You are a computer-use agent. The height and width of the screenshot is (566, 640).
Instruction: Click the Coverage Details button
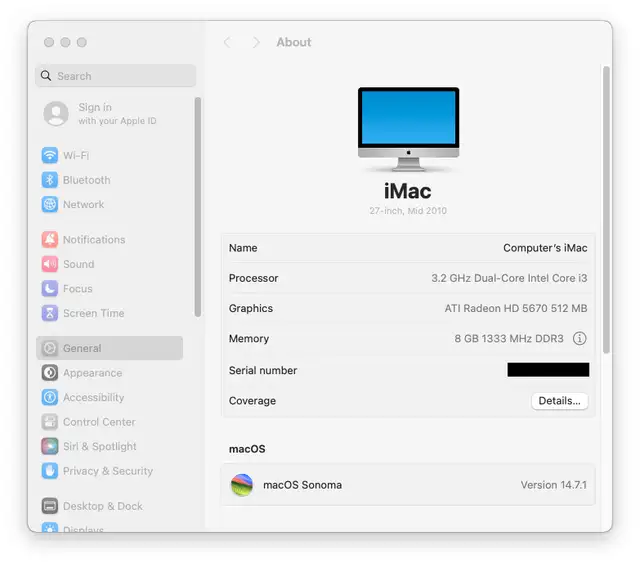[559, 401]
